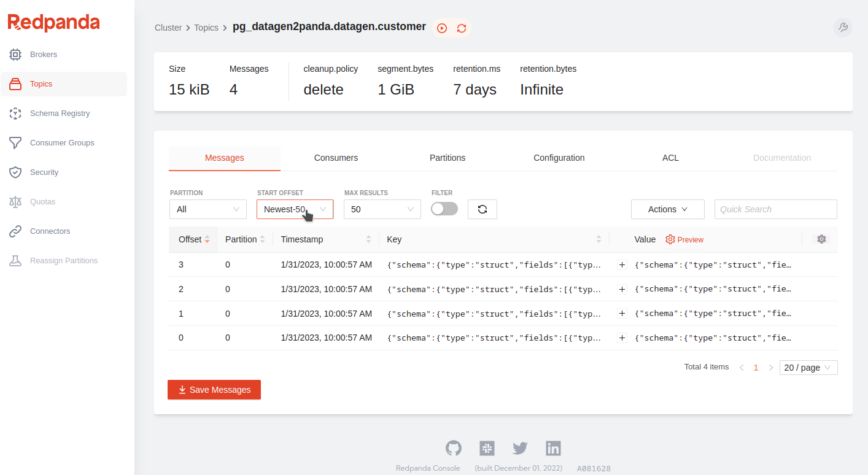
Task: Switch to ACL tab
Action: [x=670, y=158]
